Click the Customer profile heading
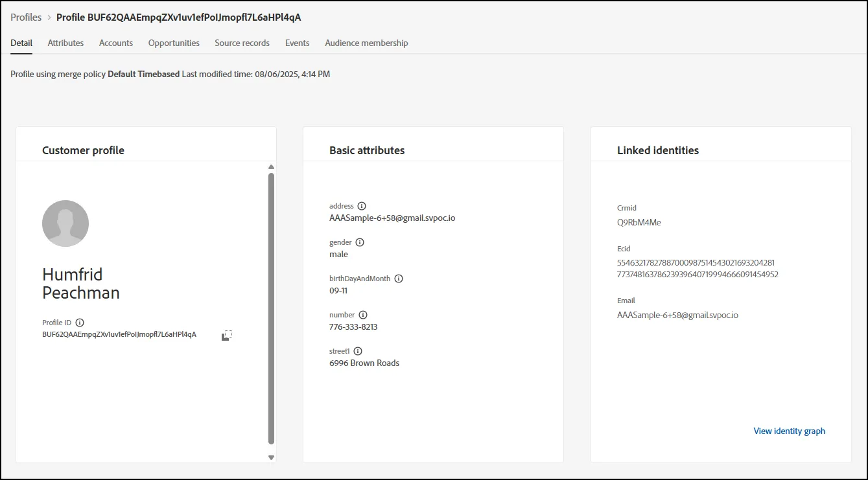Screen dimensions: 868x480 [x=83, y=150]
